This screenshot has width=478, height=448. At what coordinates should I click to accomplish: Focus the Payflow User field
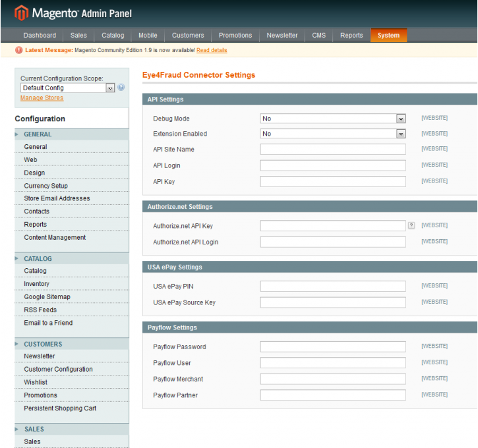pyautogui.click(x=332, y=363)
